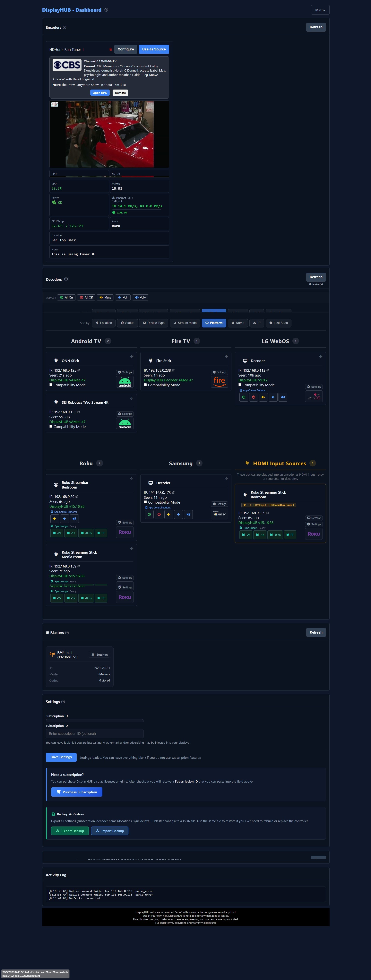Sort decoders by Location
Image resolution: width=371 pixels, height=980 pixels.
pos(103,323)
